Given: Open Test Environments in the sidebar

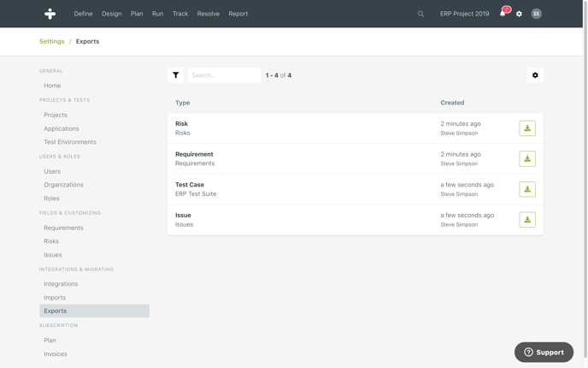Looking at the screenshot, I should pos(70,142).
